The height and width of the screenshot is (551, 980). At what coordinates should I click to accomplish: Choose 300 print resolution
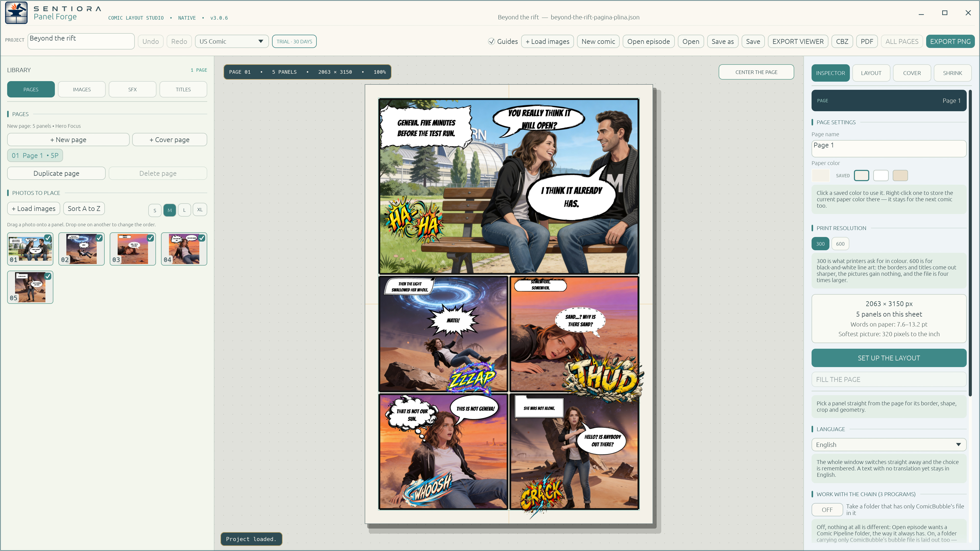pyautogui.click(x=820, y=244)
